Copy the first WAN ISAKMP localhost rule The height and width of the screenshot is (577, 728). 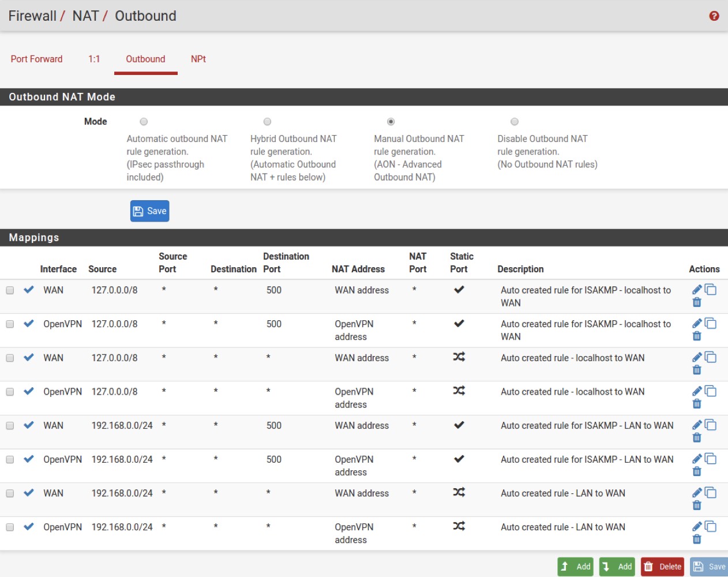711,290
